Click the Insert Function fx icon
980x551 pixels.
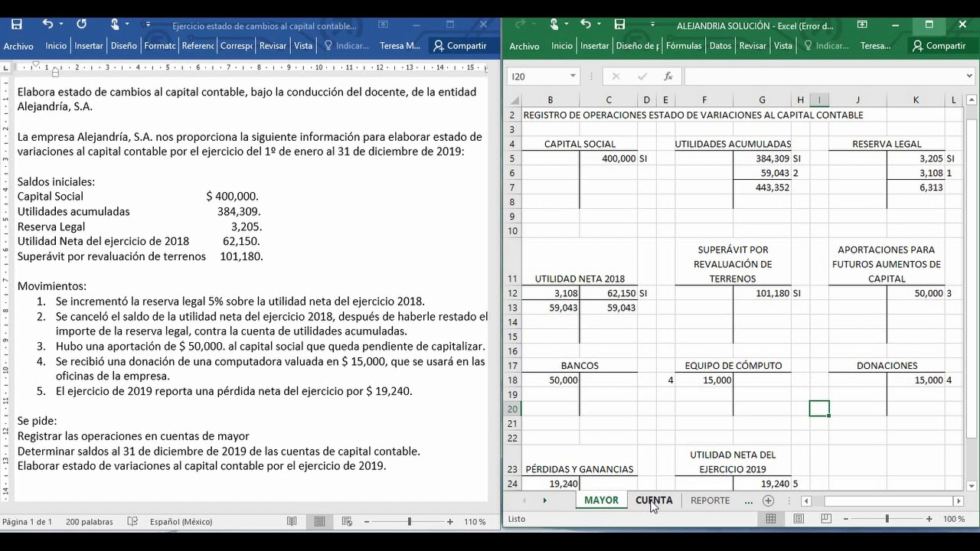[668, 77]
